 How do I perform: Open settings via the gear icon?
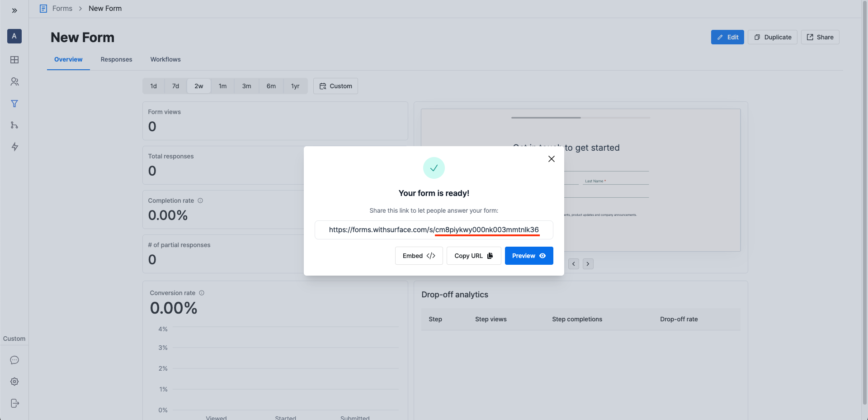coord(14,382)
